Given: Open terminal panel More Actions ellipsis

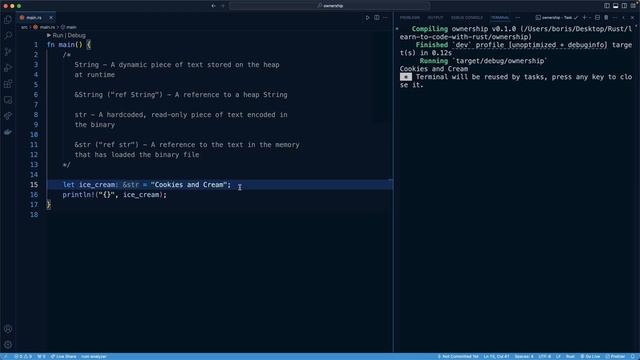Looking at the screenshot, I should pos(615,18).
